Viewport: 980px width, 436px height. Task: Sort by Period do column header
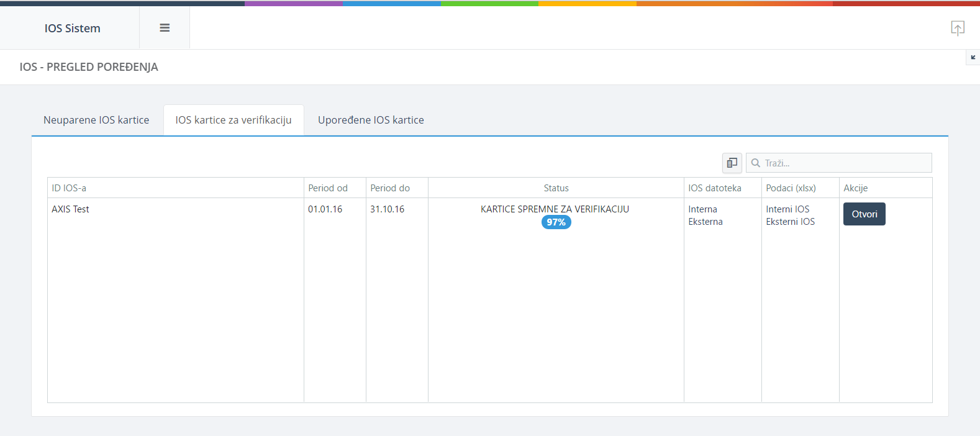[390, 188]
